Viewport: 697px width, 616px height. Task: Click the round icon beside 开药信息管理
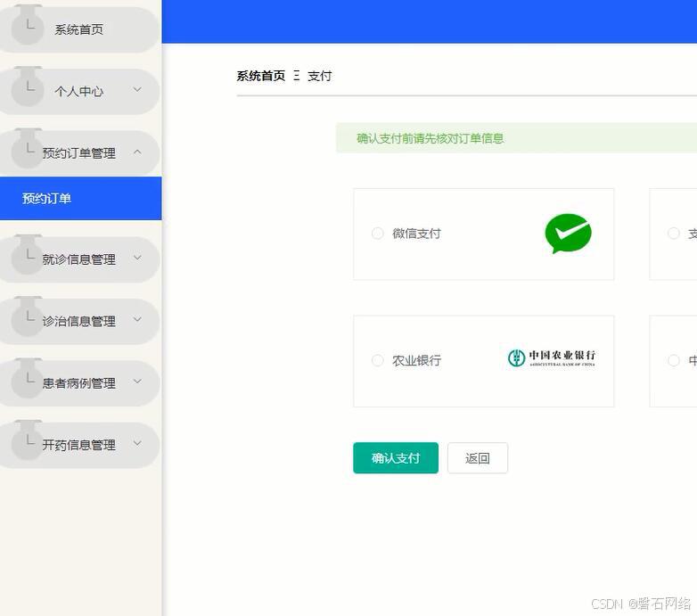click(28, 442)
